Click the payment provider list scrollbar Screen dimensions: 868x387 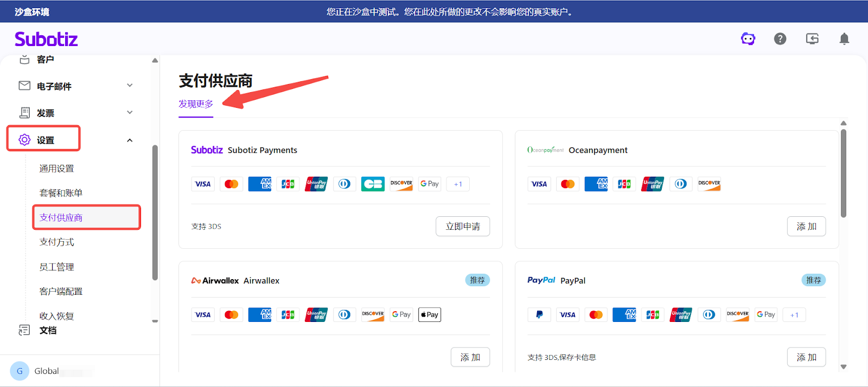[844, 173]
